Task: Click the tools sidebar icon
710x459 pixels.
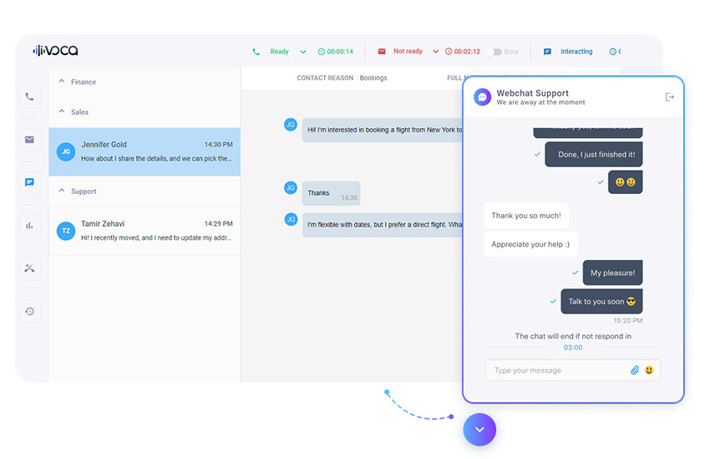Action: point(29,268)
